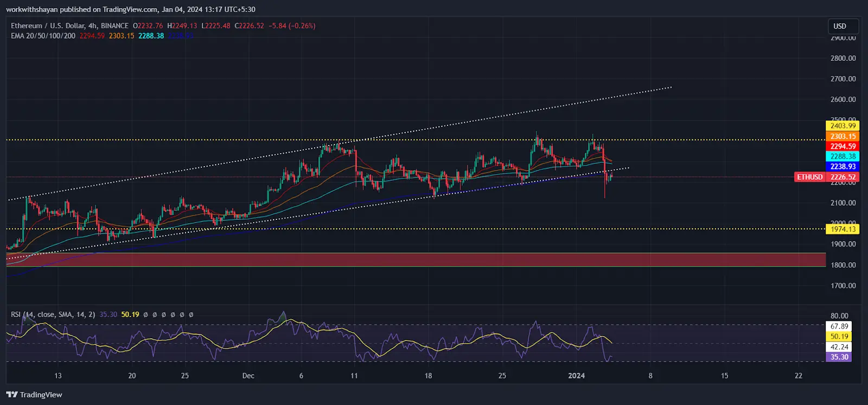The height and width of the screenshot is (405, 868).
Task: Click the 22 date label on the time axis
Action: [799, 376]
